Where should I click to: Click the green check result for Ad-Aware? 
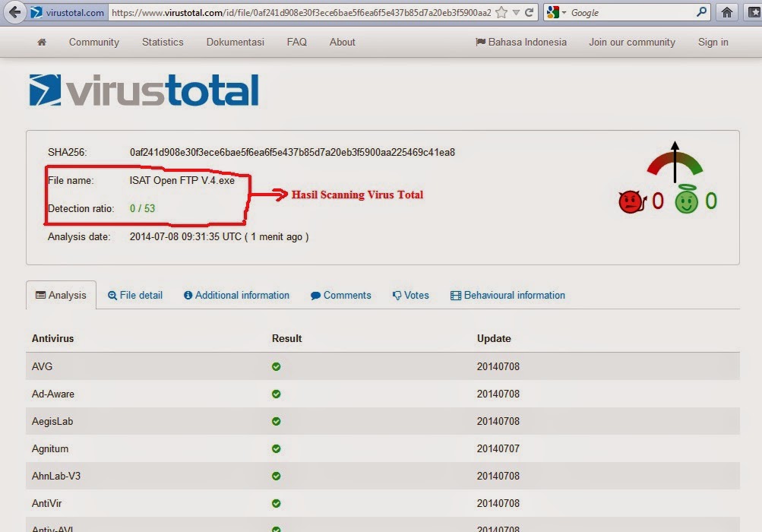(276, 394)
